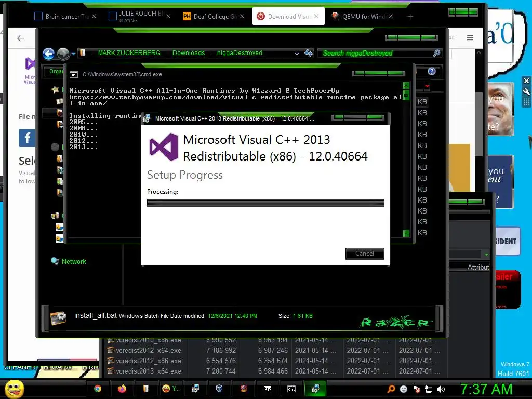This screenshot has width=532, height=399.
Task: Select vcredist2013_x64.exe row in file list
Action: coord(274,371)
